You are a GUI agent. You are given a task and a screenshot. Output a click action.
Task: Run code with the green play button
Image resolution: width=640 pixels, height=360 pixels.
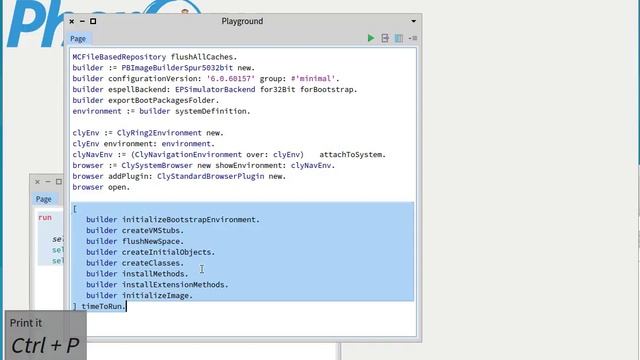pyautogui.click(x=371, y=38)
